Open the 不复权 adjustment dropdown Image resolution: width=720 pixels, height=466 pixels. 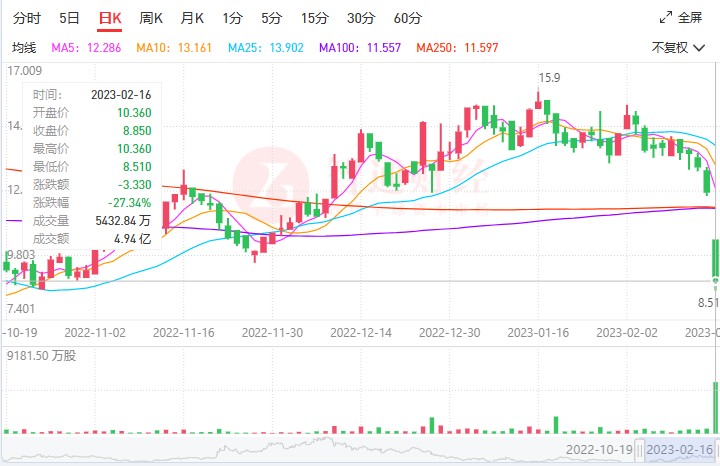(678, 47)
